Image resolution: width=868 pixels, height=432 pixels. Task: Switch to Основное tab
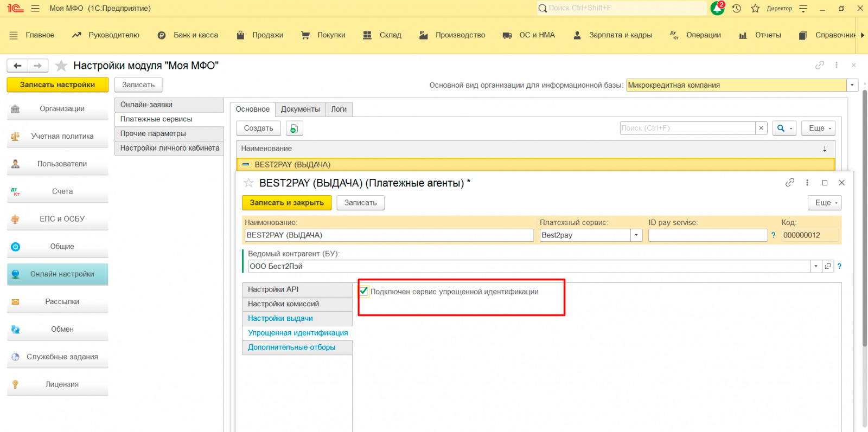pos(253,109)
